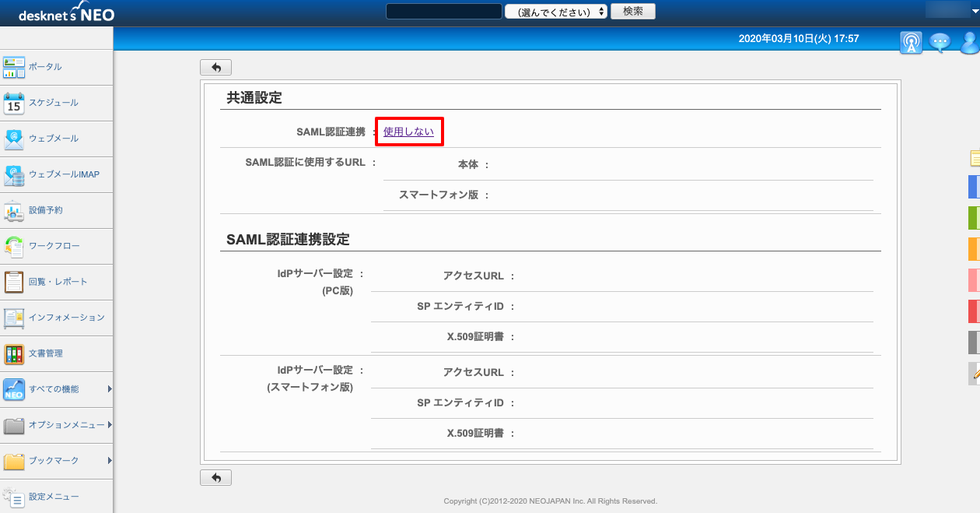Expand the すべての機能 submenu arrow
Image resolution: width=980 pixels, height=513 pixels.
pos(110,389)
